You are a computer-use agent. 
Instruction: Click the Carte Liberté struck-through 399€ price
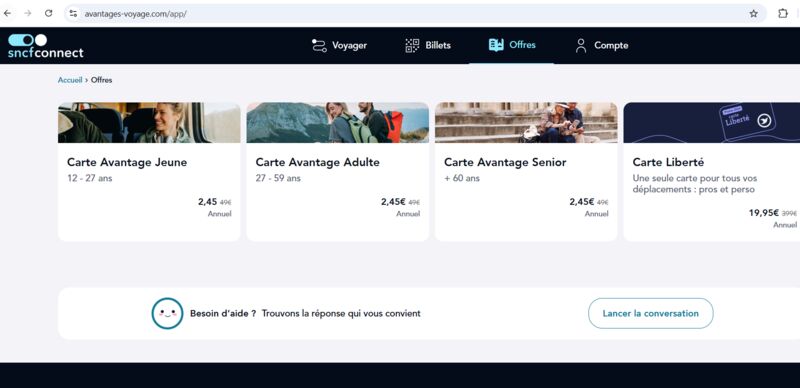(x=789, y=213)
